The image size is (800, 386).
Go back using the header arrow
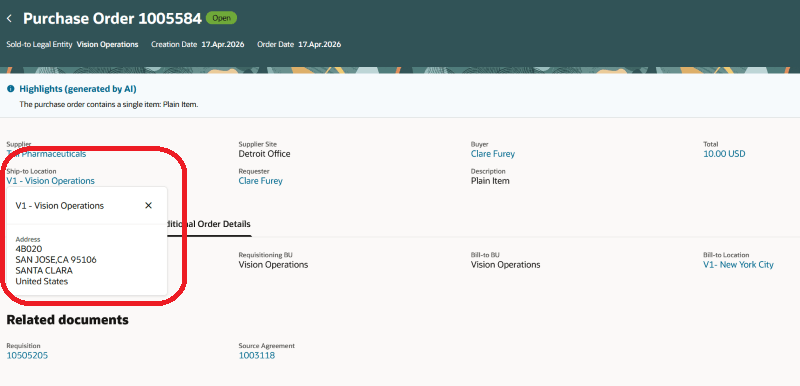[x=9, y=19]
